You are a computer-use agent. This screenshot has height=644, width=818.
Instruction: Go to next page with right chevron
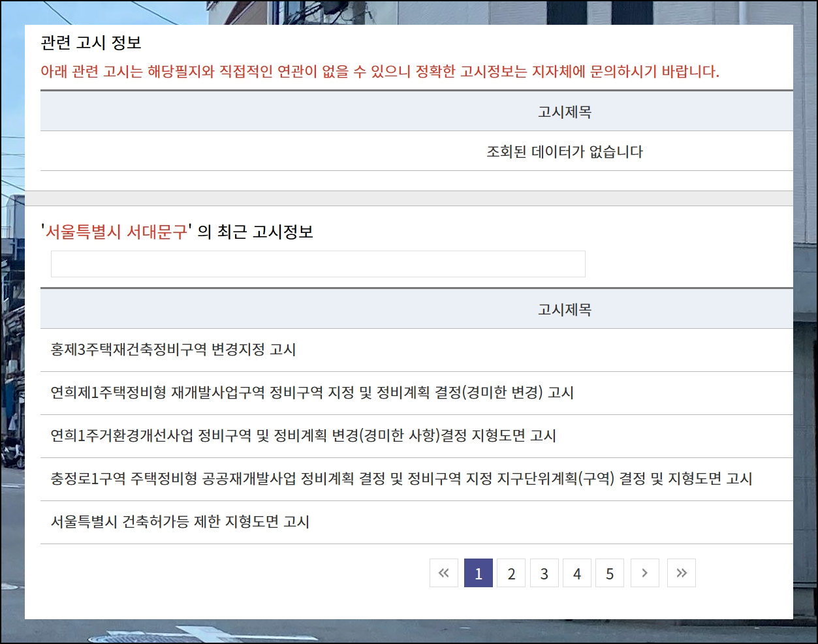pos(644,573)
